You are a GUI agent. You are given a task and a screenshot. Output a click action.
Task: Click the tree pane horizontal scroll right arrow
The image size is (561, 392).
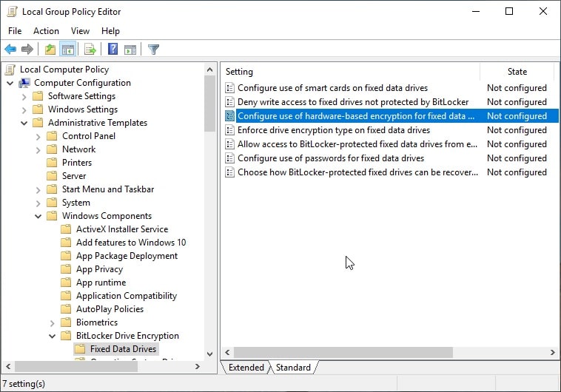[x=197, y=367]
